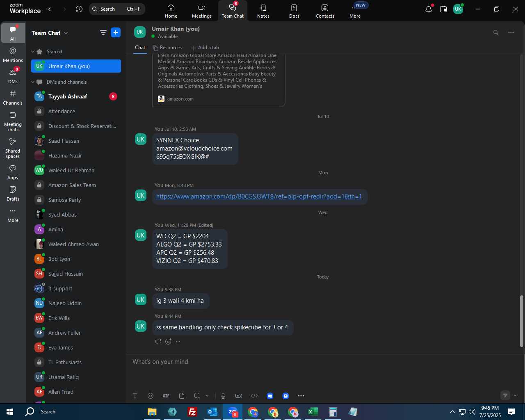This screenshot has width=525, height=420.
Task: Open the Drafts sidebar section
Action: (13, 194)
